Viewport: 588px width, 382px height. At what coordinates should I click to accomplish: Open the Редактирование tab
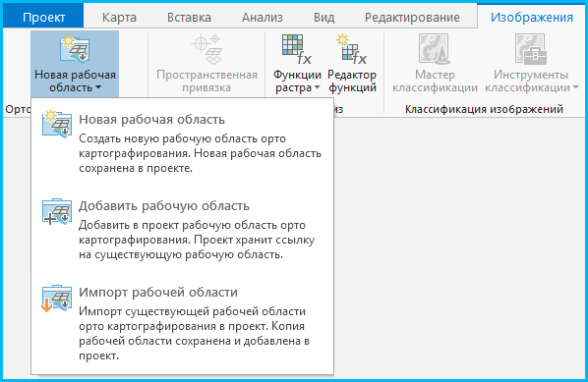(412, 18)
